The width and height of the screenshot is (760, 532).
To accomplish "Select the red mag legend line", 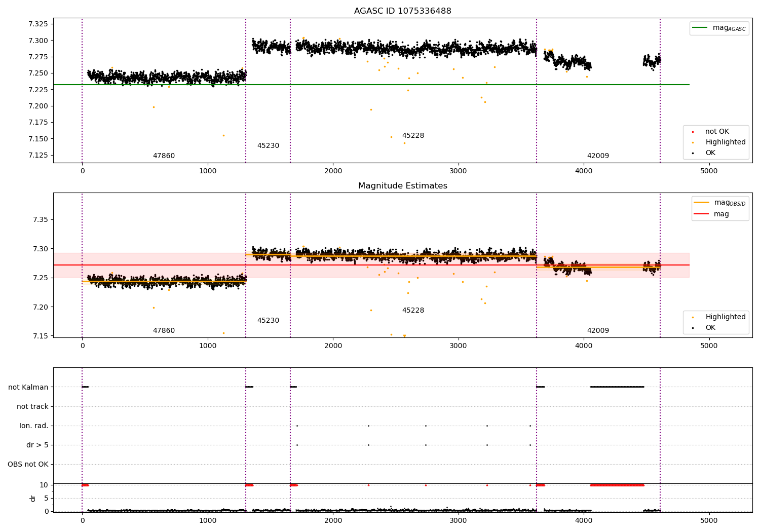I will point(702,214).
